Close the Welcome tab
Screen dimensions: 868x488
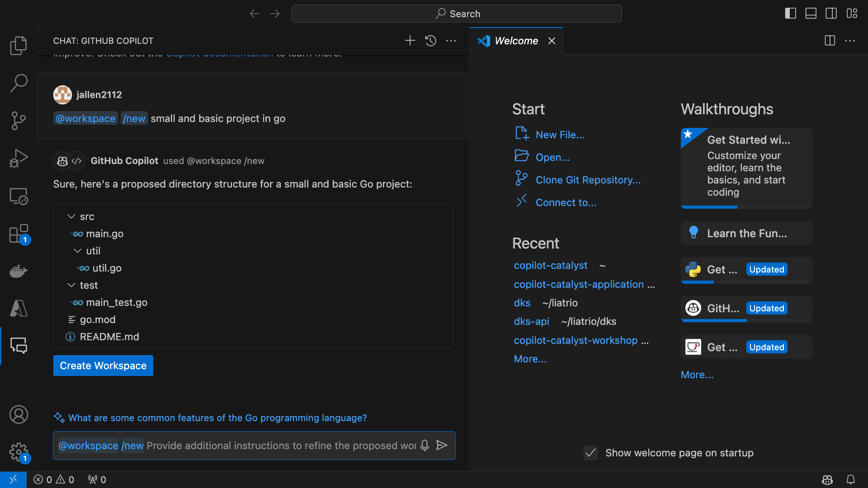552,41
